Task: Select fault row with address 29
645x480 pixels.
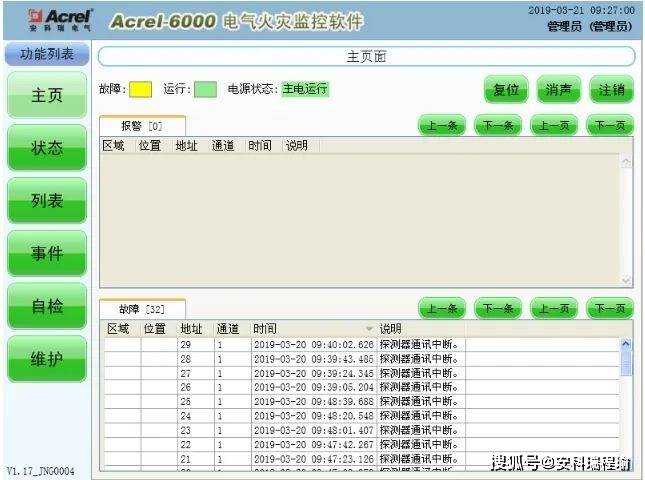Action: [x=362, y=345]
